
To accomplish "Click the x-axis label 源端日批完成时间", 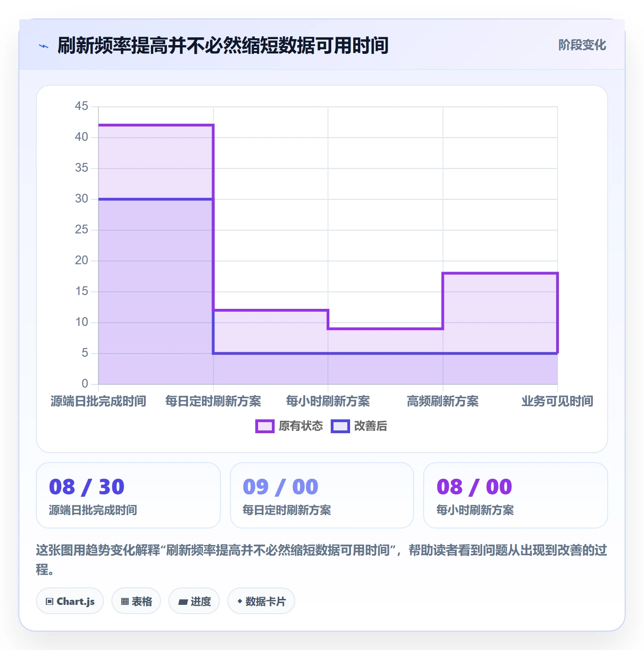I will (98, 401).
